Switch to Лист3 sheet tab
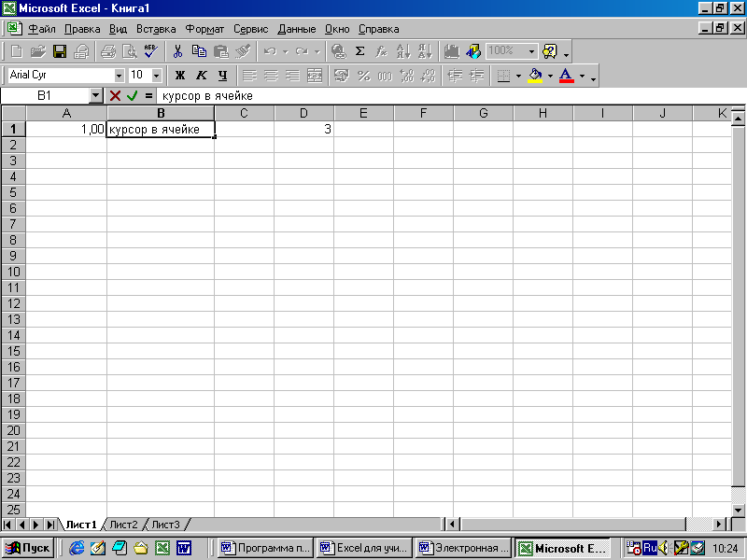The height and width of the screenshot is (560, 747). pos(165,525)
